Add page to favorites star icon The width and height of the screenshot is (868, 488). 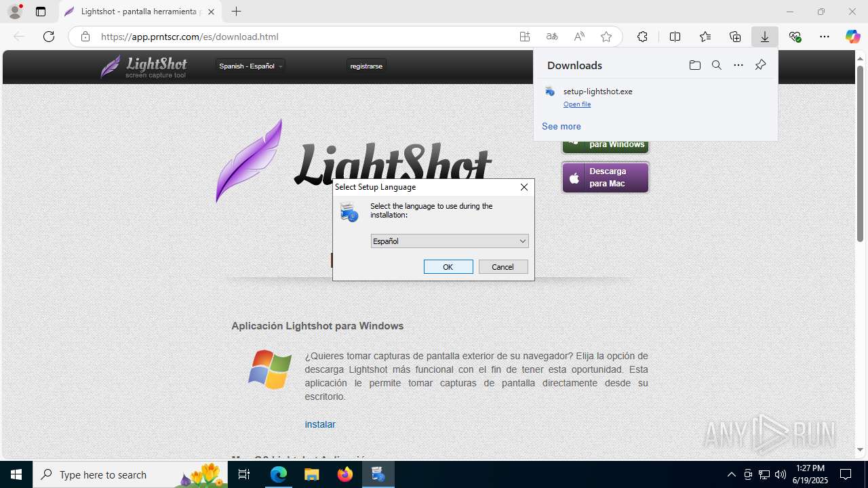click(606, 37)
